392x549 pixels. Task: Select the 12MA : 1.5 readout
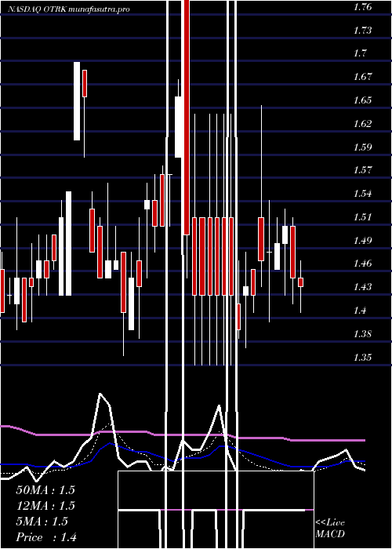pos(45,506)
